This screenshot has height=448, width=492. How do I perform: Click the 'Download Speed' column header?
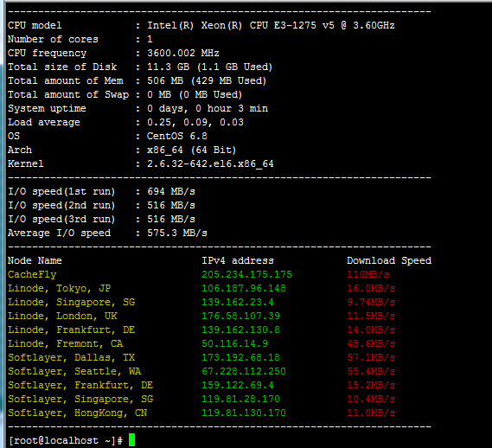[389, 260]
